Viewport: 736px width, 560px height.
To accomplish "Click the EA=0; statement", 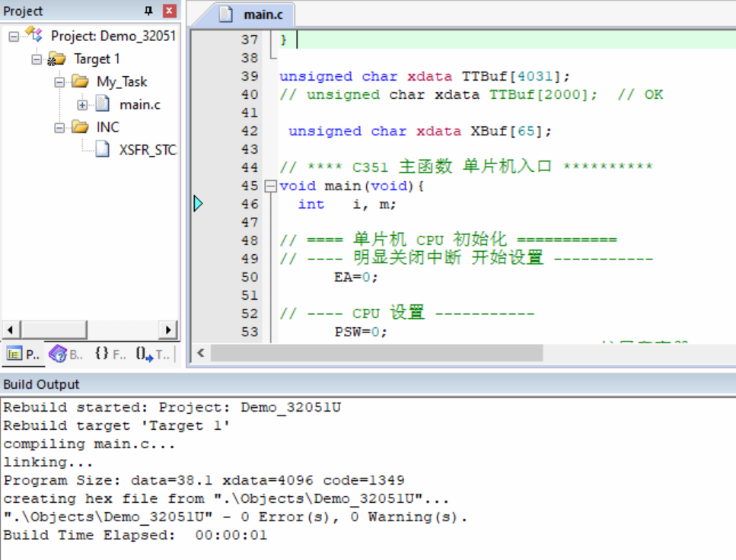I will [x=356, y=277].
